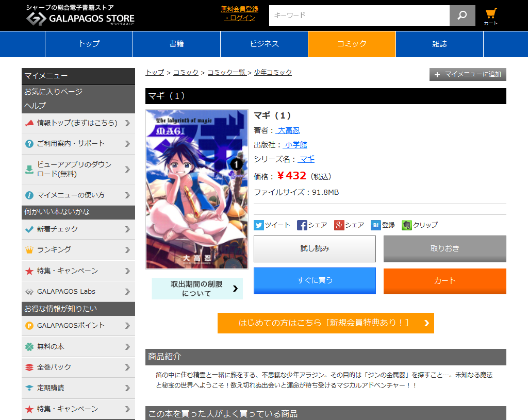Screen dimensions: 528x420
Task: Click the Twitter bird tweet icon
Action: [259, 225]
